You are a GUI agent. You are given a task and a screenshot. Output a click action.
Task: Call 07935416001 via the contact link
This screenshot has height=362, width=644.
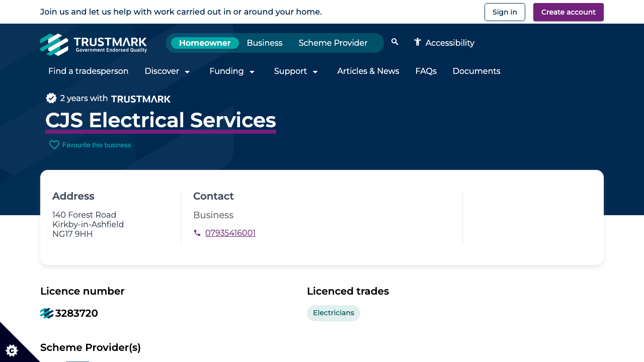click(x=230, y=233)
